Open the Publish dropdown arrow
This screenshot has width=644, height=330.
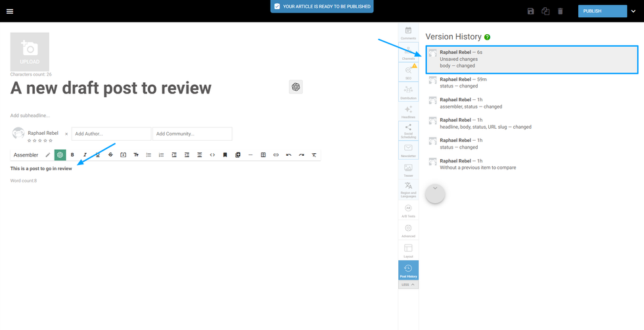tap(633, 11)
